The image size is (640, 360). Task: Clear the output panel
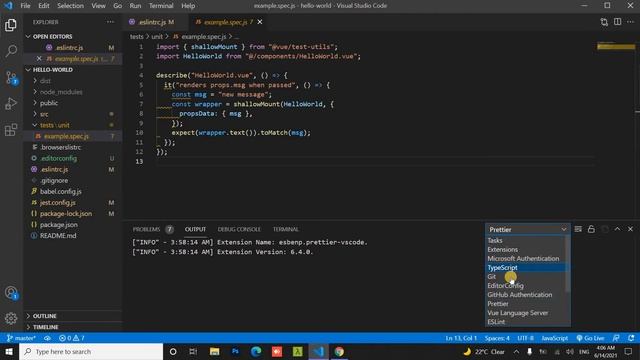[578, 229]
